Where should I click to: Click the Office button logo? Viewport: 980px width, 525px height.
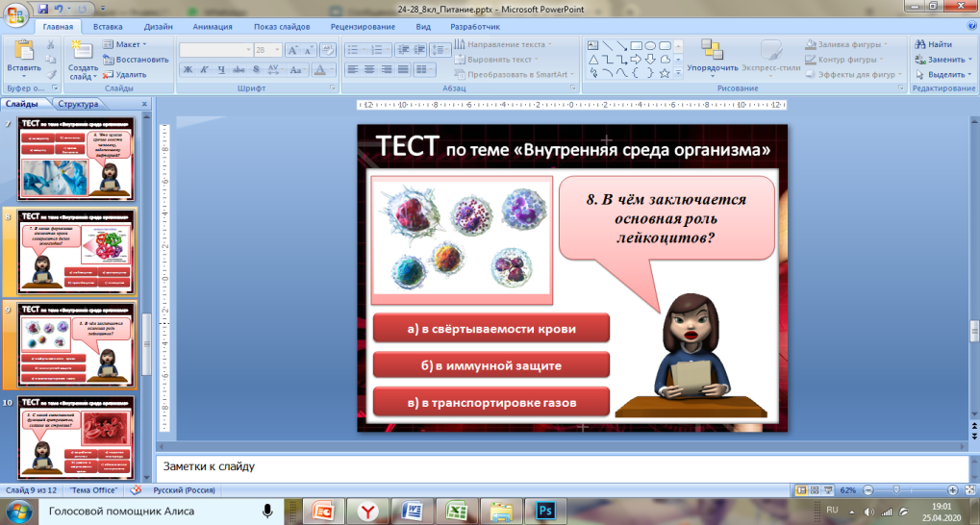(x=16, y=14)
